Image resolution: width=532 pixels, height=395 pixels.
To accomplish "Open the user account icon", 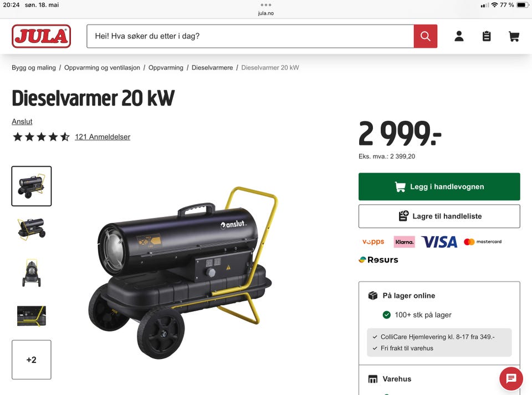I will pos(459,36).
